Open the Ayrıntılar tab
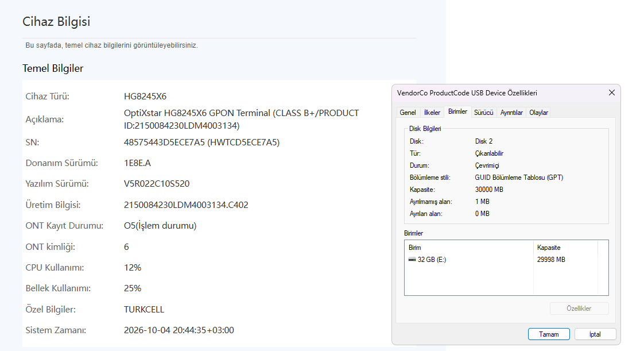The image size is (644, 351). (x=511, y=113)
